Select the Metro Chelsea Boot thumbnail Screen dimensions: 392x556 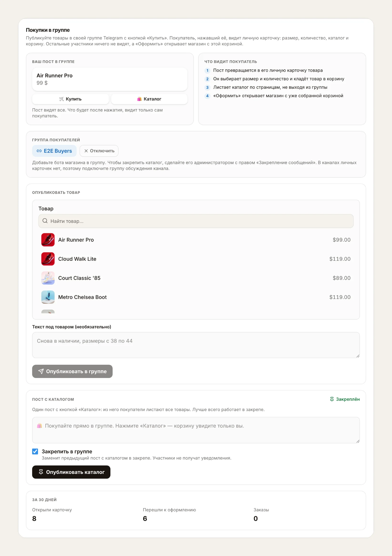[x=48, y=297]
